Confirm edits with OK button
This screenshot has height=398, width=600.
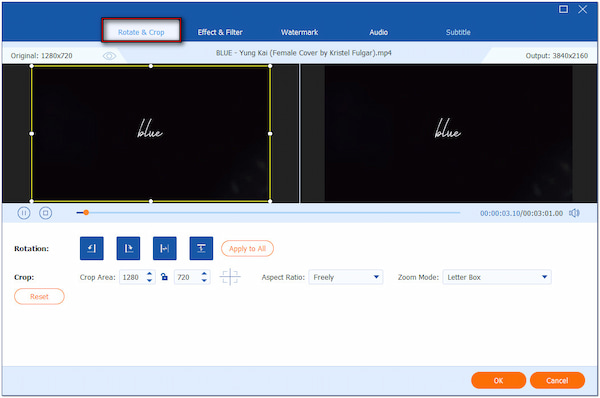click(x=498, y=380)
